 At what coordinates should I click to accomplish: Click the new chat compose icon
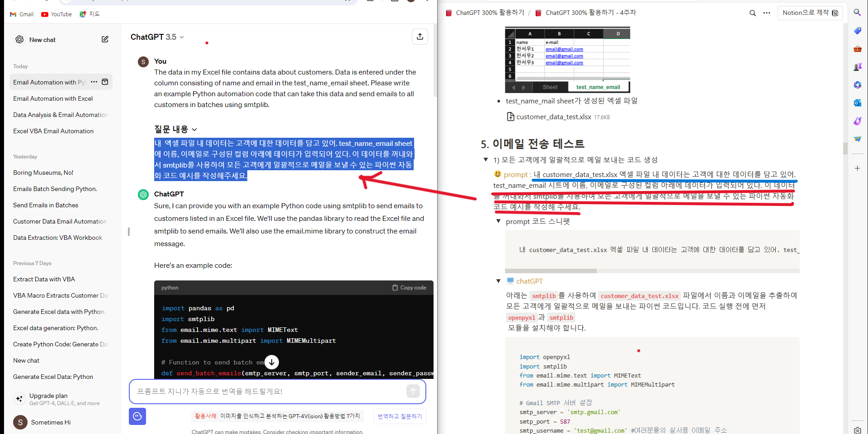pyautogui.click(x=105, y=39)
